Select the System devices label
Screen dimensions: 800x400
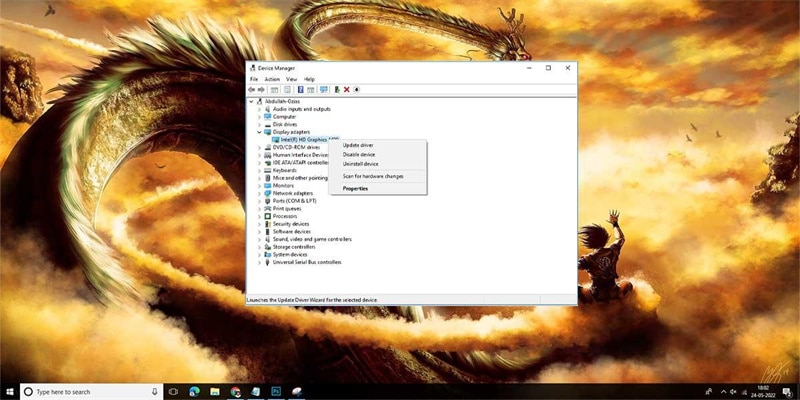(x=290, y=255)
